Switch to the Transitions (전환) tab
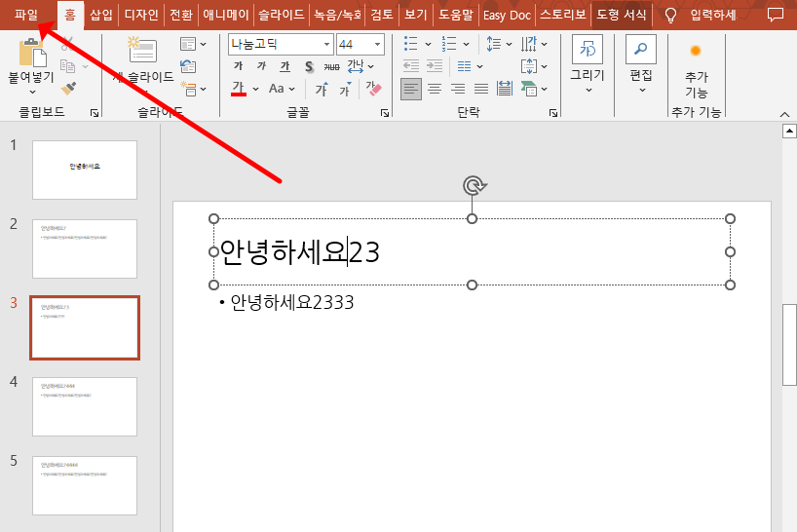The height and width of the screenshot is (532, 797). [181, 15]
